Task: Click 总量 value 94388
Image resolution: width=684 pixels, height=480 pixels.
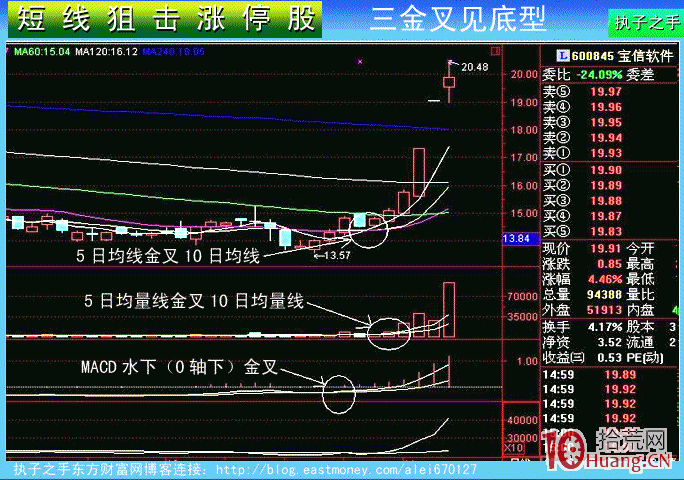Action: click(604, 295)
